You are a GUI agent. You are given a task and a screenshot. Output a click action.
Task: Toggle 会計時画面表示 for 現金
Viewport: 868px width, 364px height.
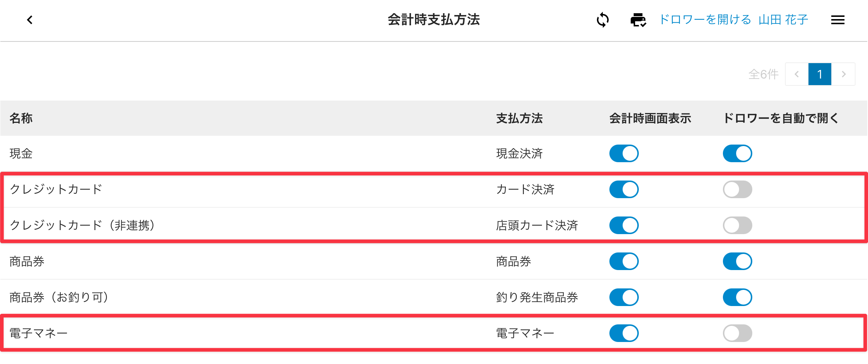pyautogui.click(x=624, y=153)
